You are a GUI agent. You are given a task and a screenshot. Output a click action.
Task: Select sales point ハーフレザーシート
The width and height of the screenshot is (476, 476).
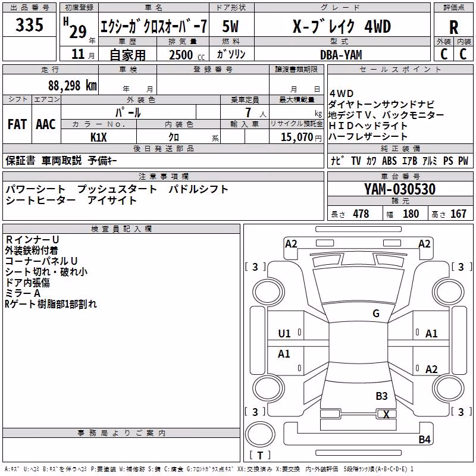click(368, 136)
